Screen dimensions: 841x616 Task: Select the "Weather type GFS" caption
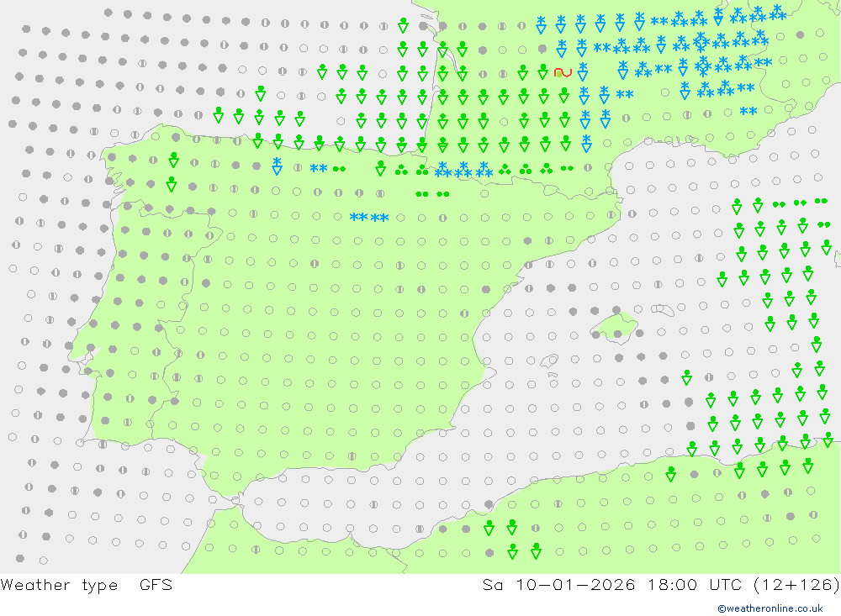(87, 585)
